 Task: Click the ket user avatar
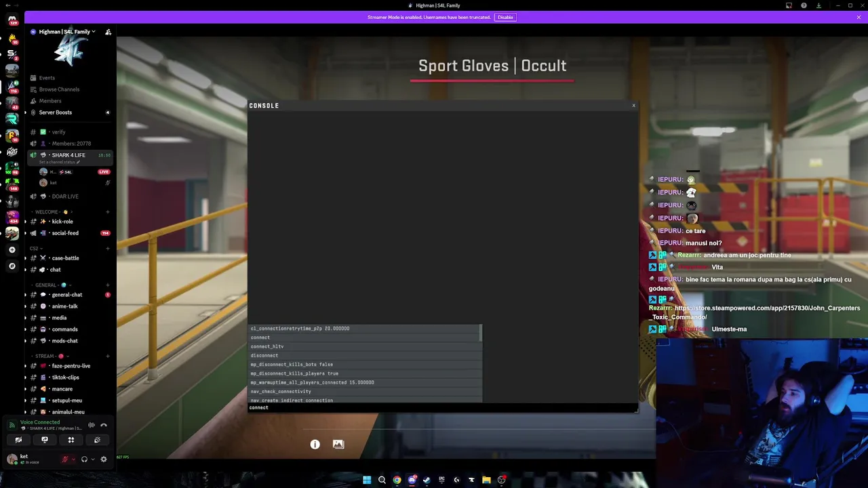(x=12, y=459)
